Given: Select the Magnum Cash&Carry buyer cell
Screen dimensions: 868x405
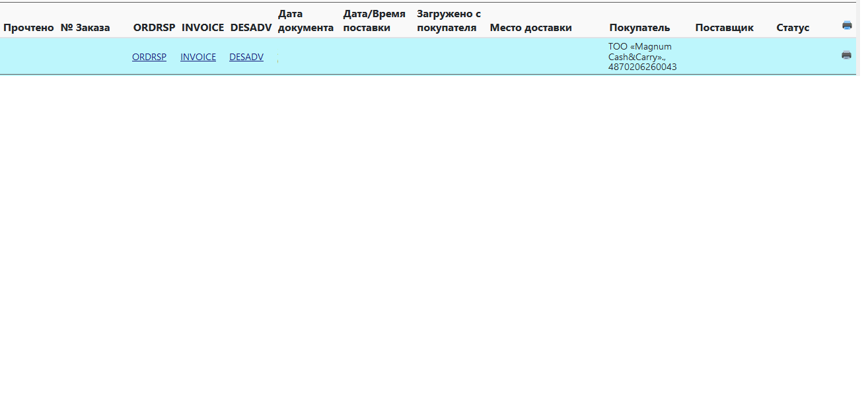Looking at the screenshot, I should click(642, 57).
